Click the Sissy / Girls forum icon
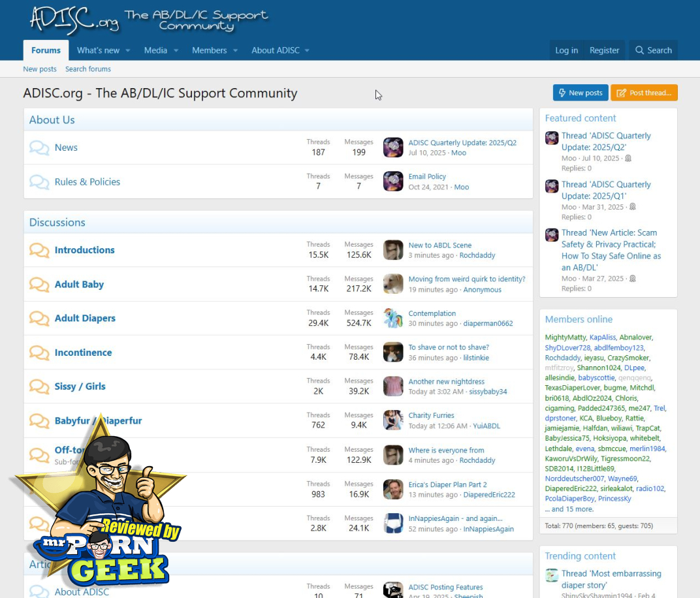Image resolution: width=700 pixels, height=598 pixels. [x=39, y=386]
